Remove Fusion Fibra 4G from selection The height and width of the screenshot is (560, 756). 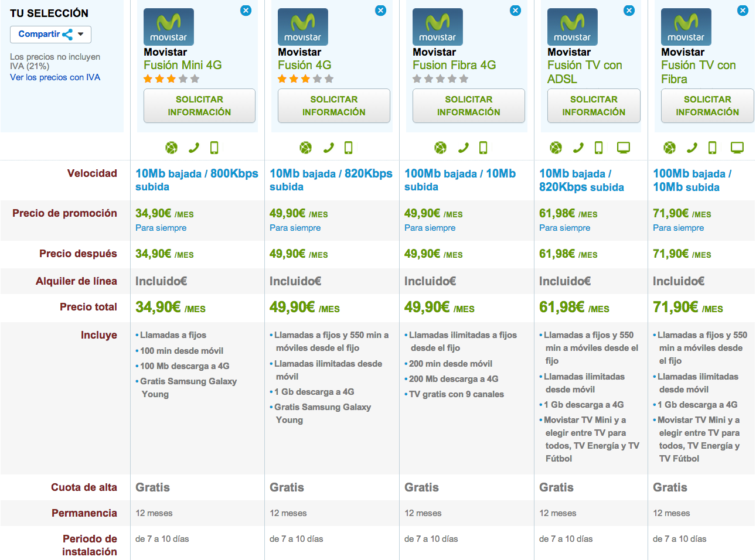(x=516, y=11)
